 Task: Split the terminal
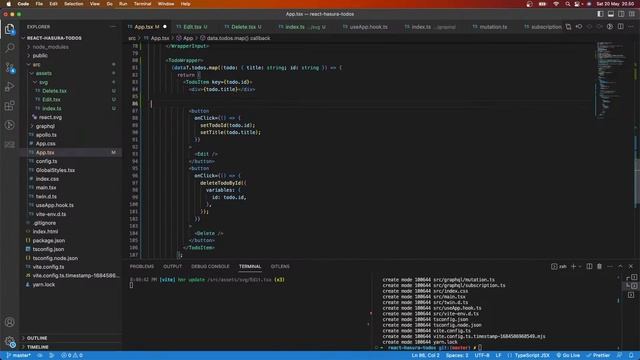coord(589,267)
